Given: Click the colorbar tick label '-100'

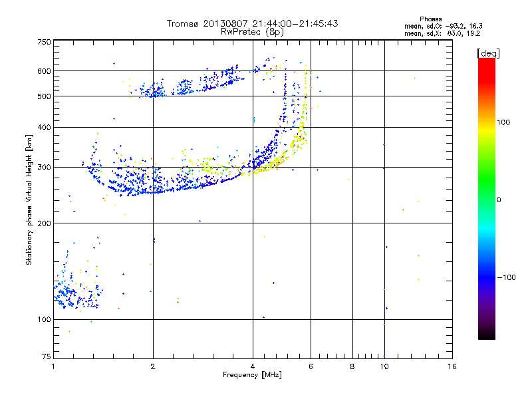Looking at the screenshot, I should point(507,277).
